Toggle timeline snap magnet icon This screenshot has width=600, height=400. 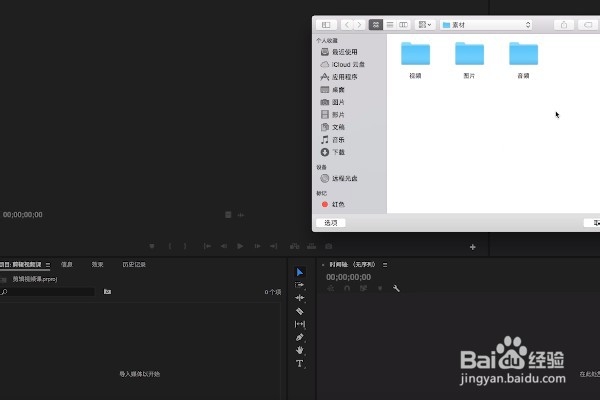click(347, 288)
